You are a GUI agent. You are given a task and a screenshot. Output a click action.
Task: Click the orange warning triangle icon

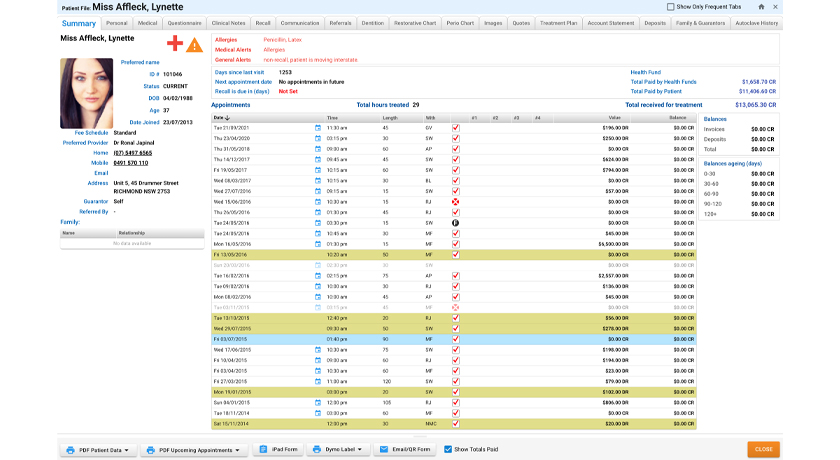coord(194,46)
